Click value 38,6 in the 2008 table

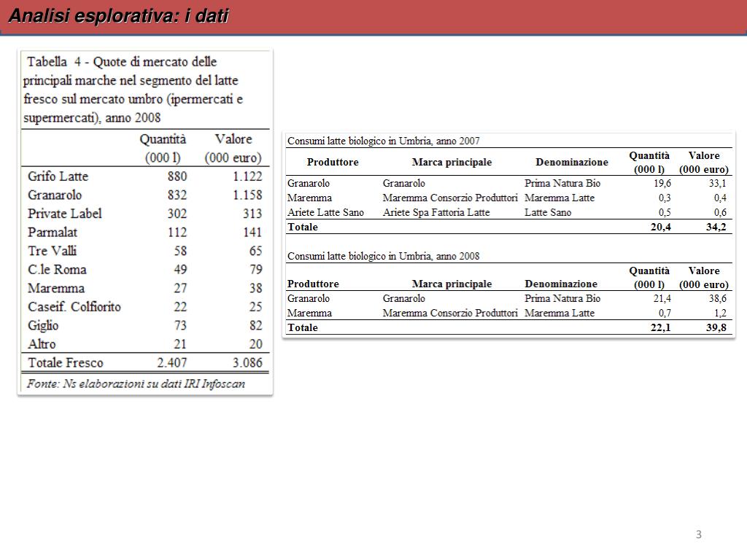pyautogui.click(x=718, y=298)
